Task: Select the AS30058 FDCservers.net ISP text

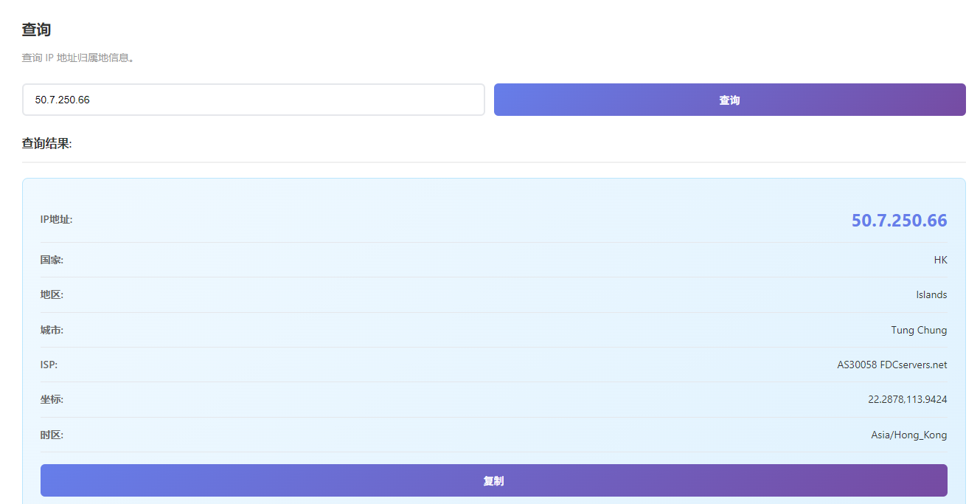Action: pyautogui.click(x=892, y=365)
